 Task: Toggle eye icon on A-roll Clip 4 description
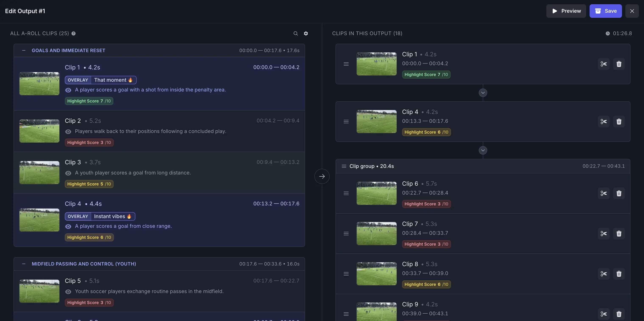tap(68, 227)
